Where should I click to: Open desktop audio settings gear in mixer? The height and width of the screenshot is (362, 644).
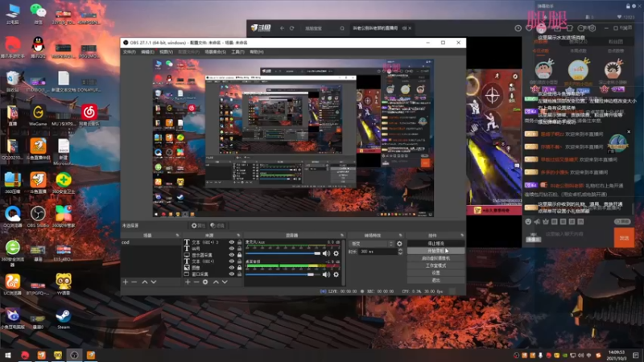(x=336, y=274)
